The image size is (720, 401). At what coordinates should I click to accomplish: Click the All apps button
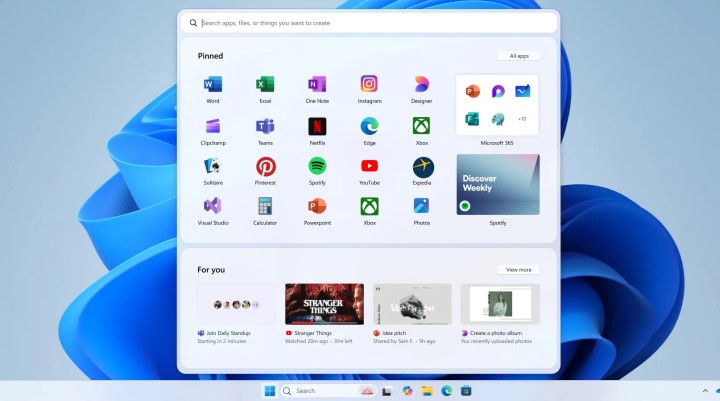point(518,56)
